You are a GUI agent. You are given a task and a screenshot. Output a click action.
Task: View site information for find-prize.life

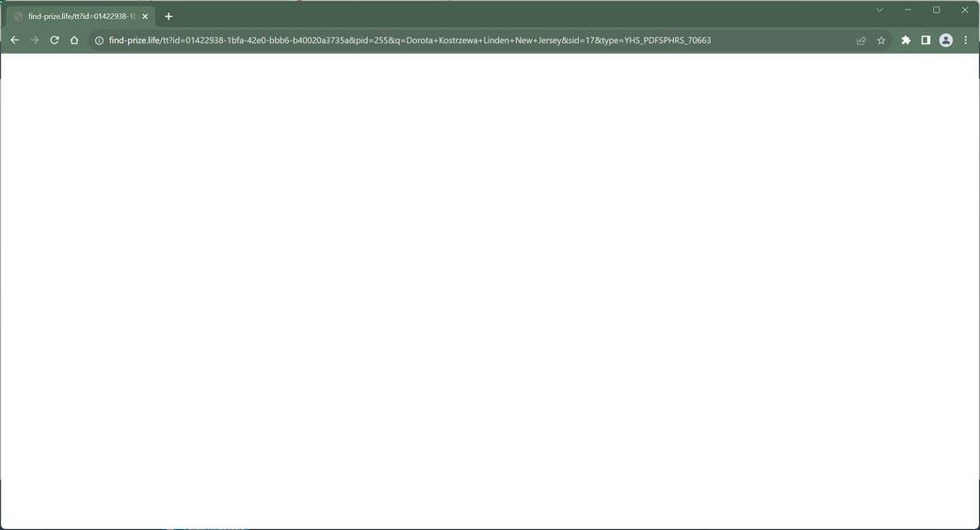[x=99, y=40]
